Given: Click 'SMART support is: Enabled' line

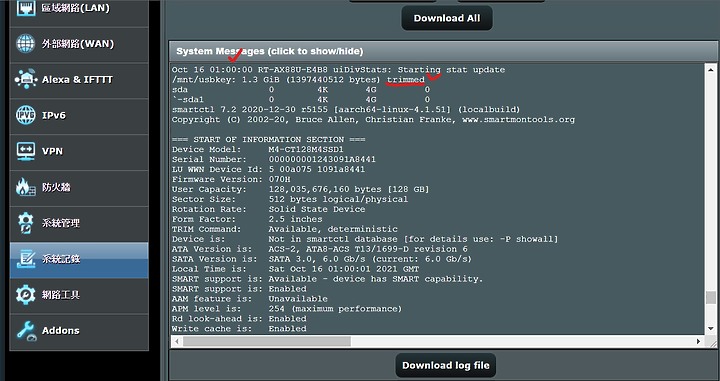Looking at the screenshot, I should (x=239, y=289).
